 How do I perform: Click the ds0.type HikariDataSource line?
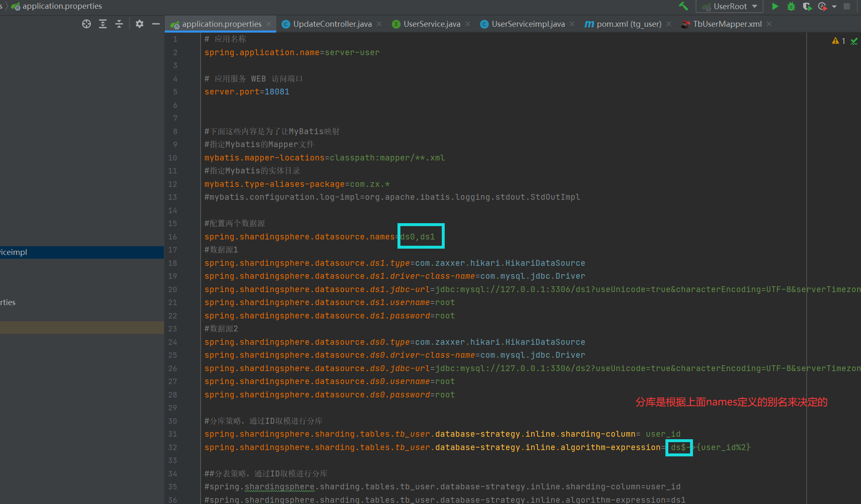(395, 342)
